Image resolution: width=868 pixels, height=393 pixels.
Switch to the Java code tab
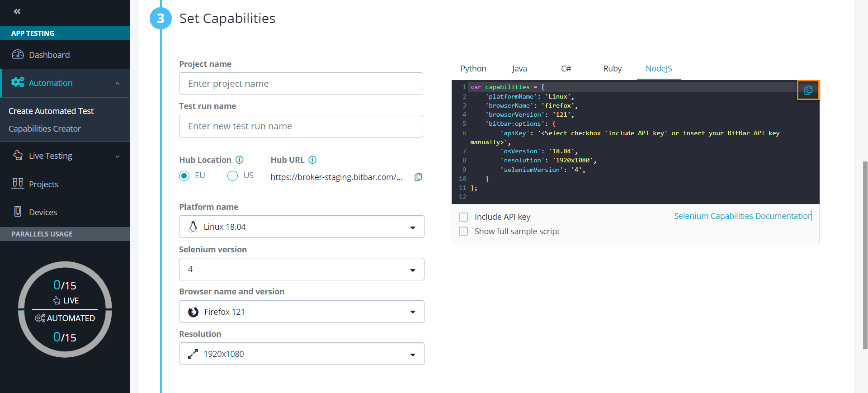click(519, 69)
